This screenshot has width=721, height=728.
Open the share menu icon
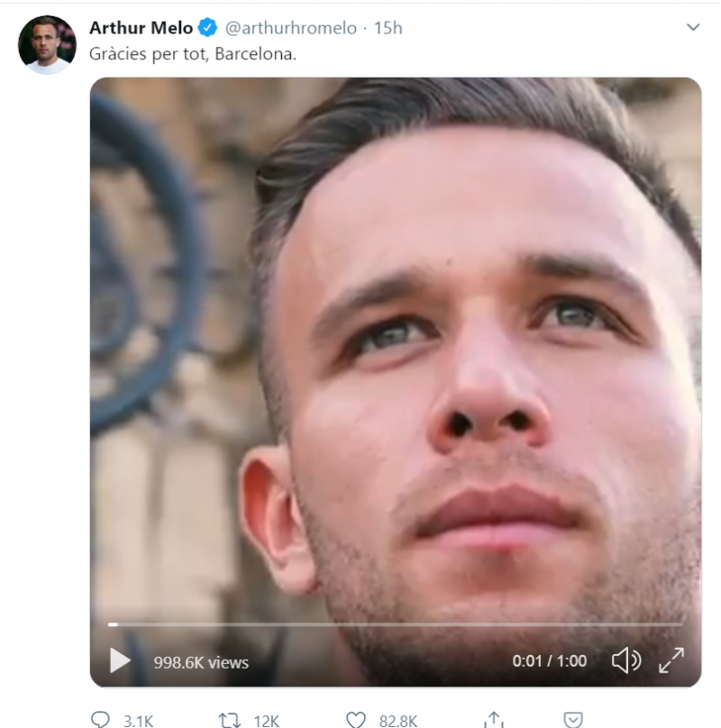point(493,720)
